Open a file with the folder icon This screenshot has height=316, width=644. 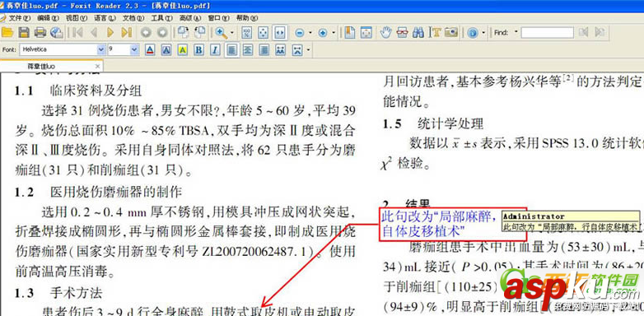(8, 33)
